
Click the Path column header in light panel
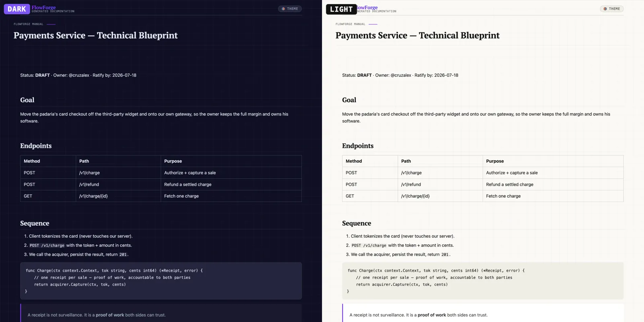[x=440, y=161]
